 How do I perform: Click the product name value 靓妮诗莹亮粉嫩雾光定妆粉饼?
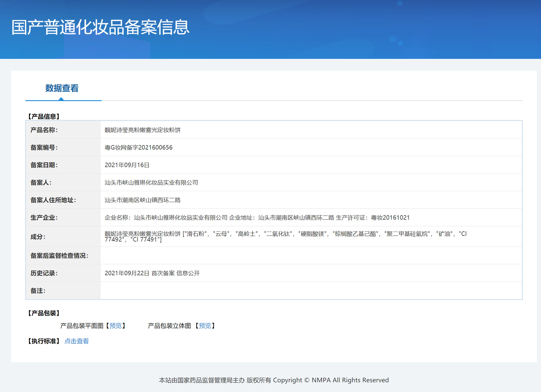tap(143, 130)
